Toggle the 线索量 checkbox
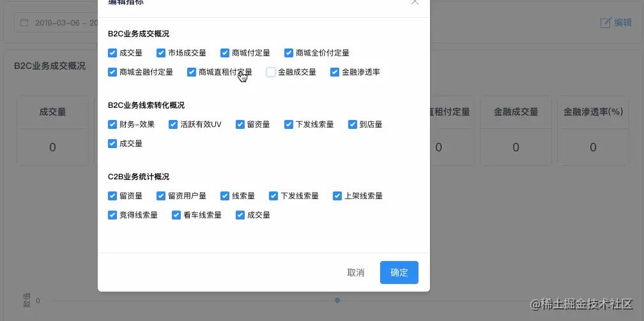Viewport: 644px width, 321px height. [225, 196]
